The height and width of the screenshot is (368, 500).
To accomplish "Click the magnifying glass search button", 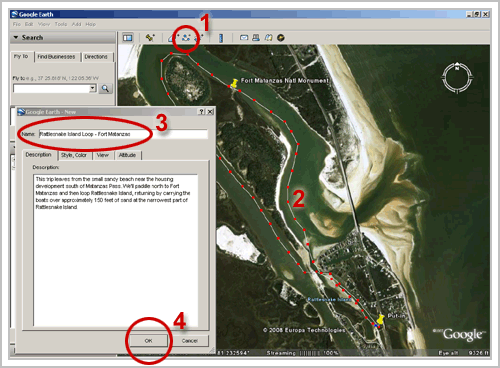I will [x=105, y=88].
